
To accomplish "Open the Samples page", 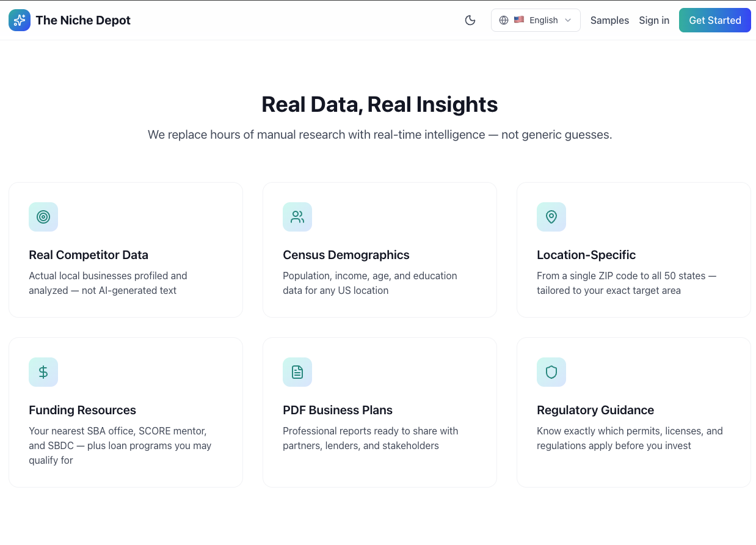I will pyautogui.click(x=609, y=20).
